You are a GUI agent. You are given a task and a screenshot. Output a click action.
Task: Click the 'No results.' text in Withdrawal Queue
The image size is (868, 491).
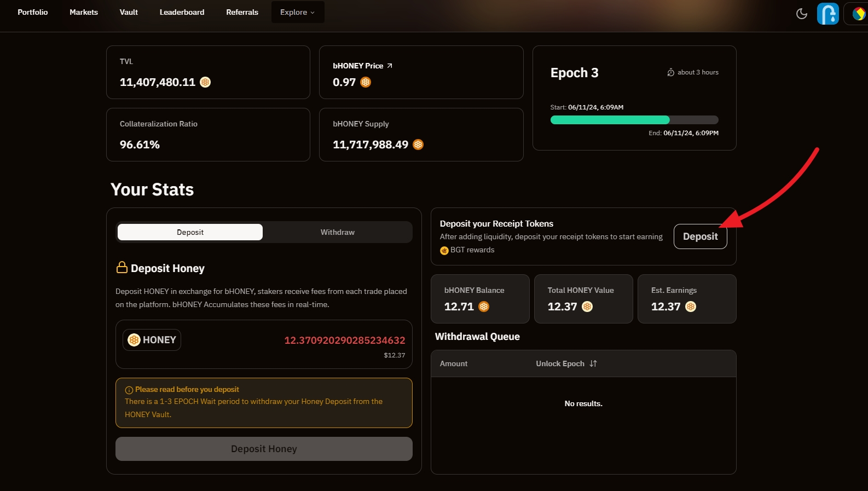(x=583, y=403)
